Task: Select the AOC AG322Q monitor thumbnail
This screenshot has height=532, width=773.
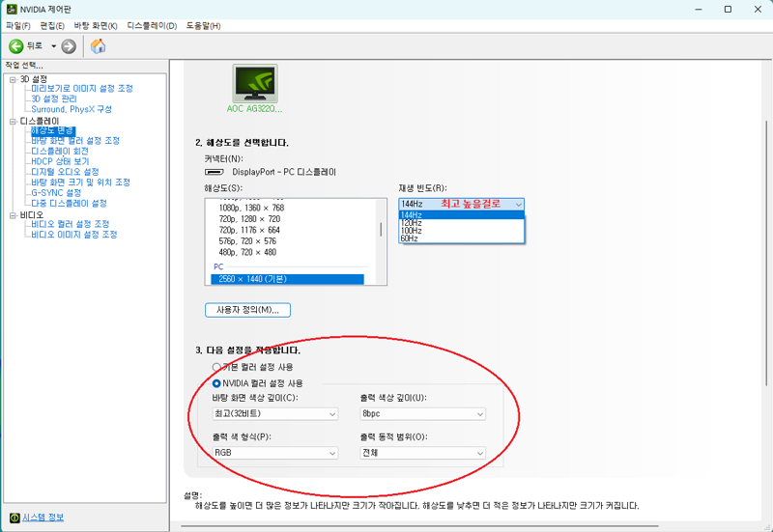Action: click(255, 83)
